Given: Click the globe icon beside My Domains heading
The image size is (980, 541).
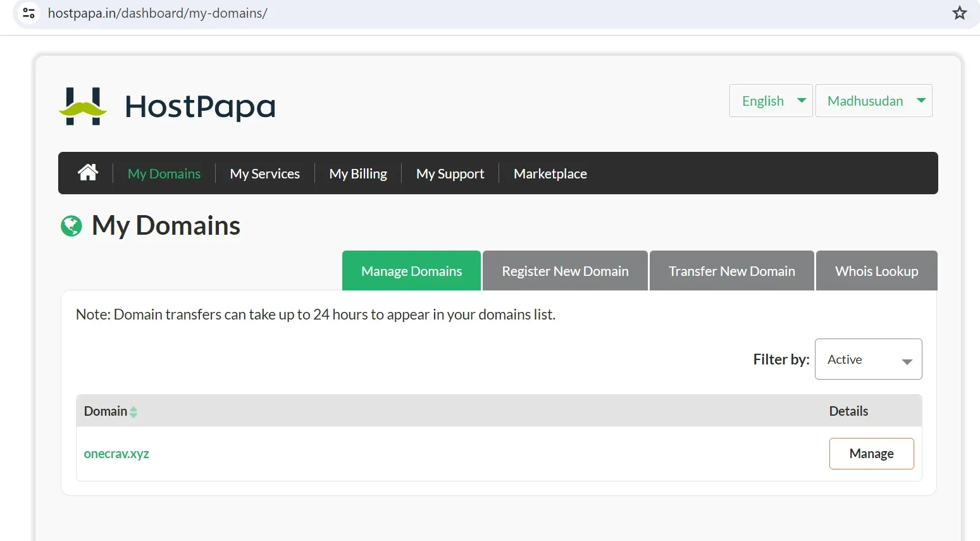Looking at the screenshot, I should [71, 226].
